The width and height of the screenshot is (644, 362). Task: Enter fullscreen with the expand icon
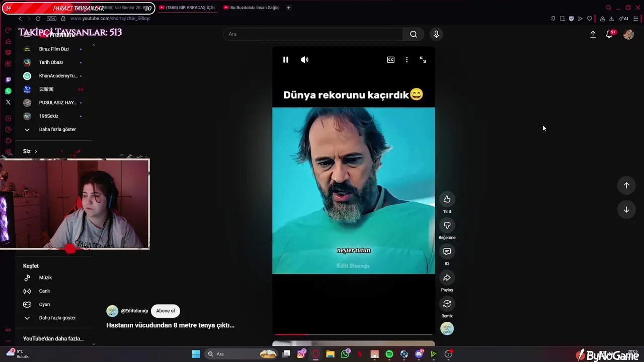coord(423,60)
